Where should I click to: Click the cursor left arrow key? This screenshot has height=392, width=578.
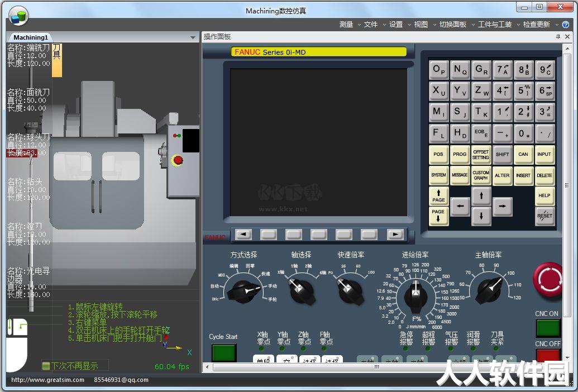coord(460,206)
